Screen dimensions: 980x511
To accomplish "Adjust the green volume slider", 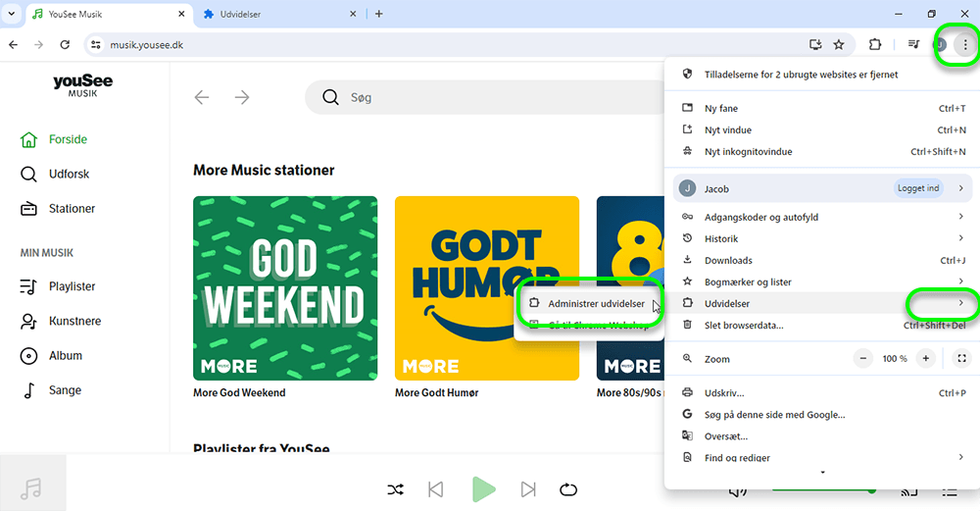I will [x=823, y=489].
